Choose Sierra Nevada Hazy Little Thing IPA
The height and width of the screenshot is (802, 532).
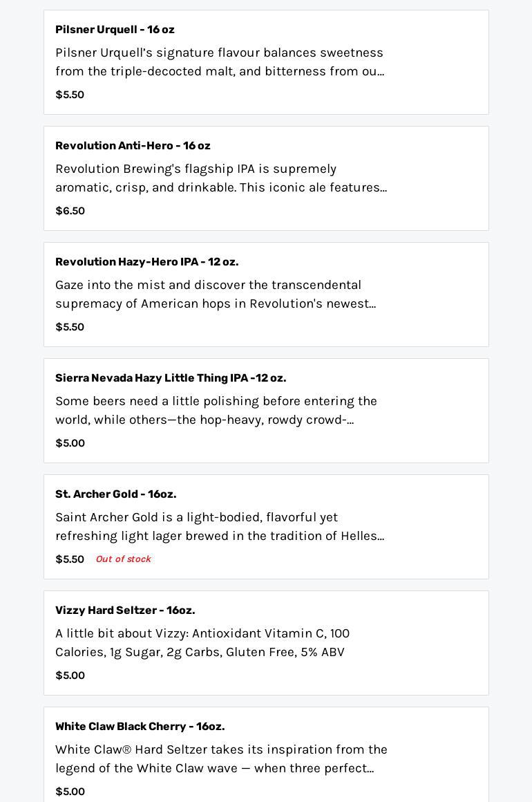pos(171,378)
